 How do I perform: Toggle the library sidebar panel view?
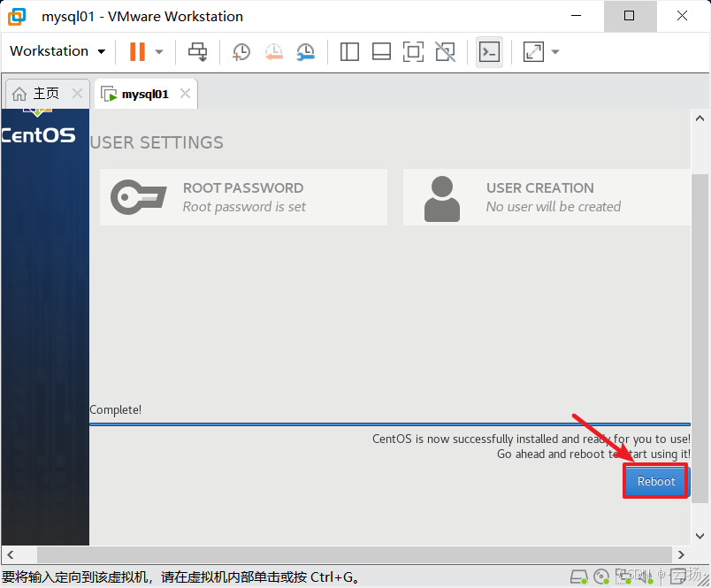click(x=349, y=51)
